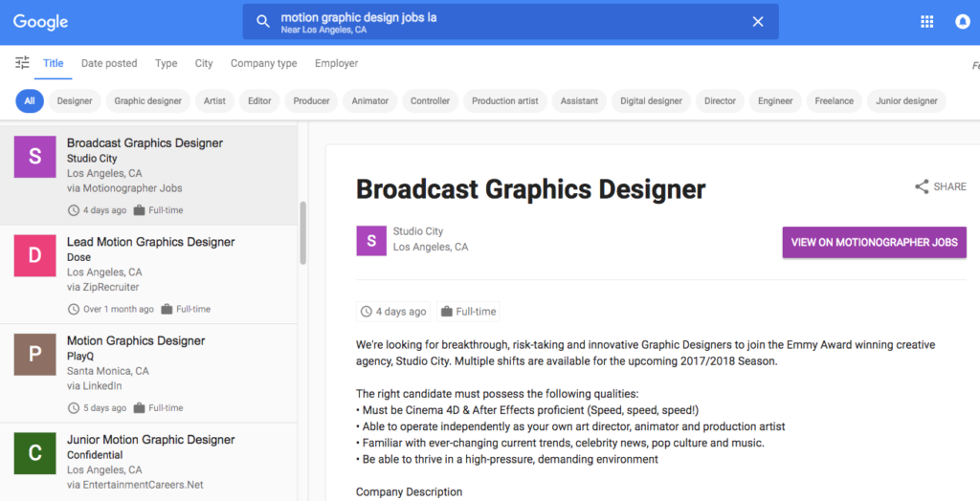
Task: Click View on Motionographer Jobs button
Action: pyautogui.click(x=875, y=243)
